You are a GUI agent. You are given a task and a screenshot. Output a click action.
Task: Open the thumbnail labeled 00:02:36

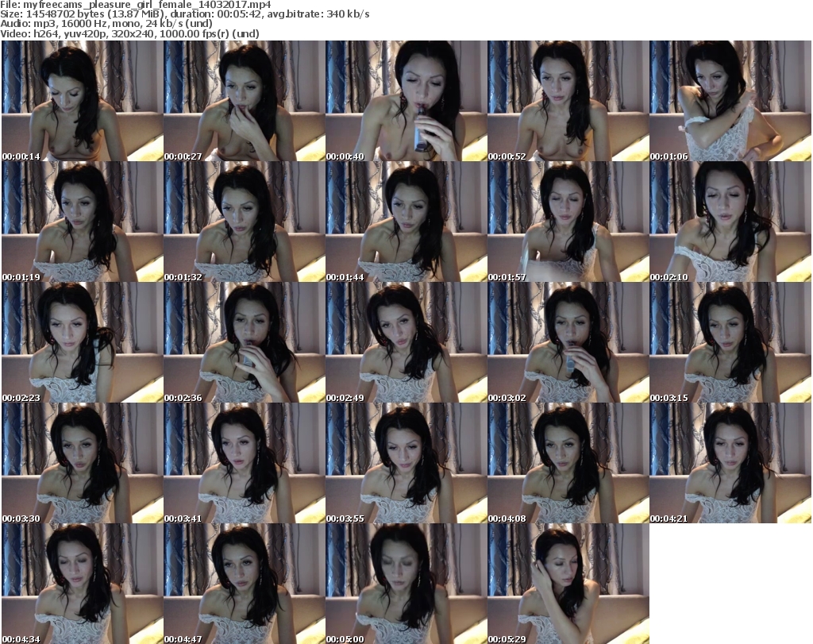245,342
